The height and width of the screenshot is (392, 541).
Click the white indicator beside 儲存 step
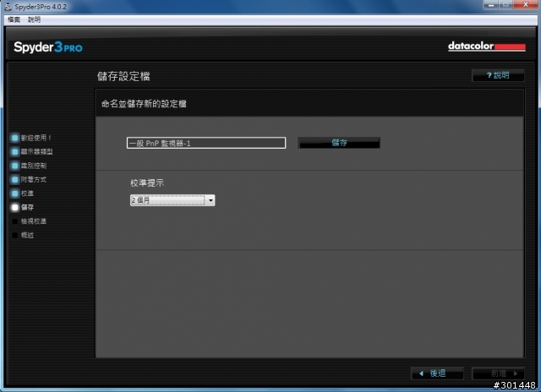pos(15,207)
